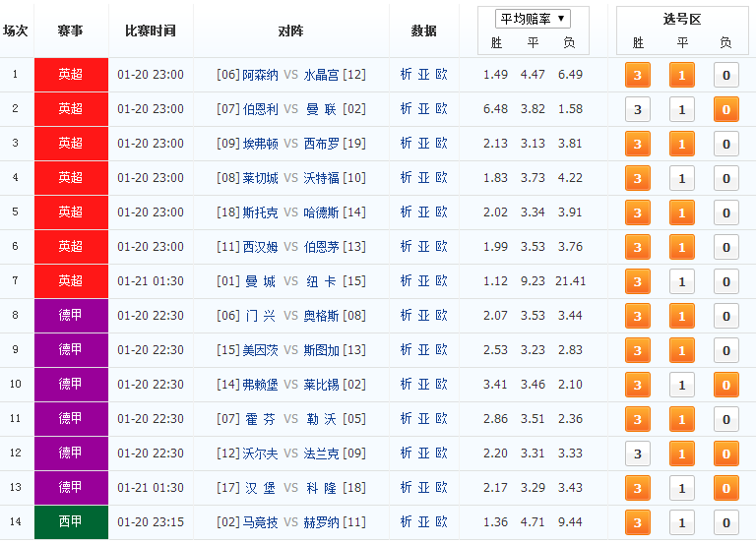Toggle draw 1 for 阿森纳 vs 水晶宫
This screenshot has width=756, height=544.
tap(682, 75)
